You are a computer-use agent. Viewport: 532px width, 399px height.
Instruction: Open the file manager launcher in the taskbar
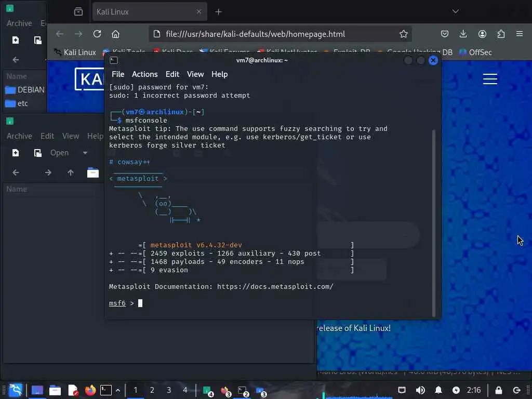[55, 390]
